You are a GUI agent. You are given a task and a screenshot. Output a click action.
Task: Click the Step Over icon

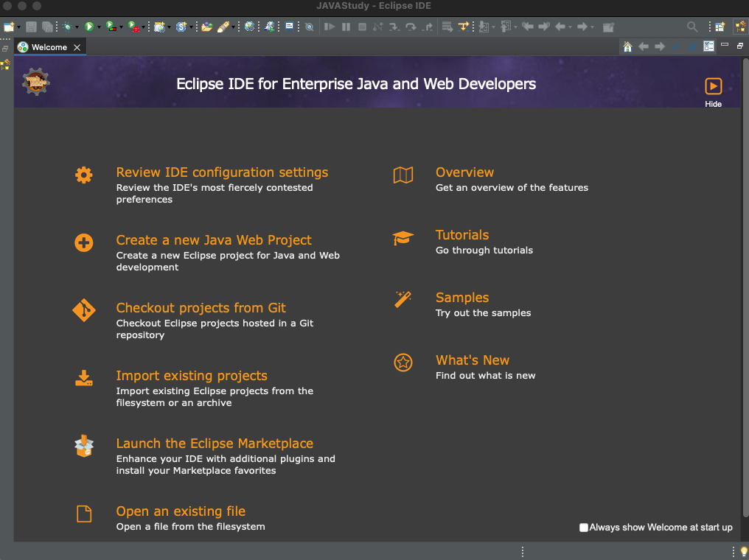pyautogui.click(x=411, y=27)
